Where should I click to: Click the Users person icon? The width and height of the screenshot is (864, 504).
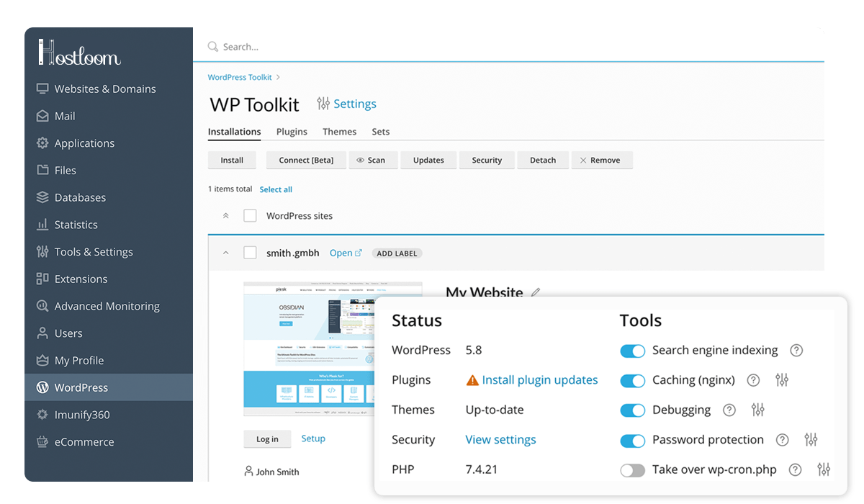click(x=42, y=333)
